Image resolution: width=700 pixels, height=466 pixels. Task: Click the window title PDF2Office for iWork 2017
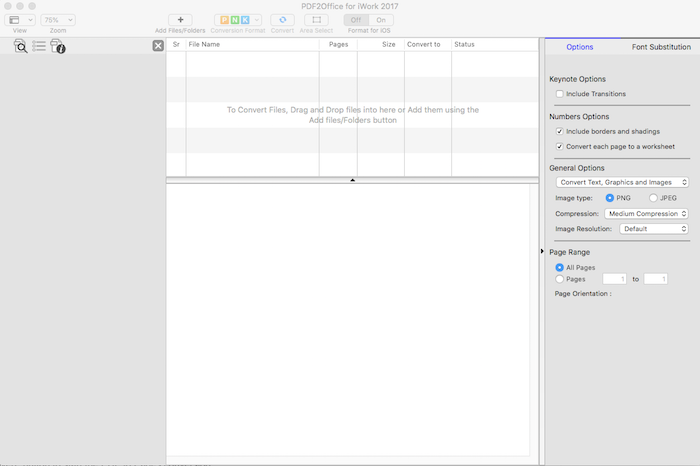click(x=350, y=6)
